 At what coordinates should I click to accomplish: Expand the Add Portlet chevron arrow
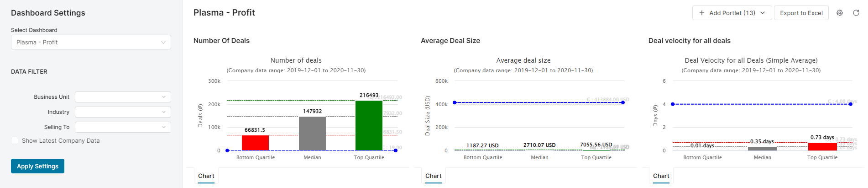763,13
